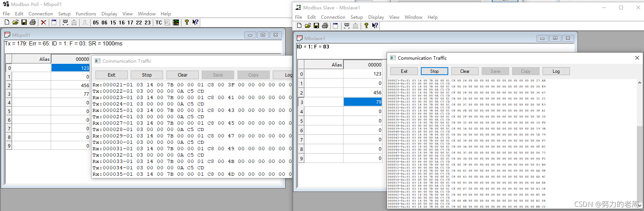644x211 pixels.
Task: Click Clear in Modbus Slave Communication Traffic
Action: (x=465, y=71)
